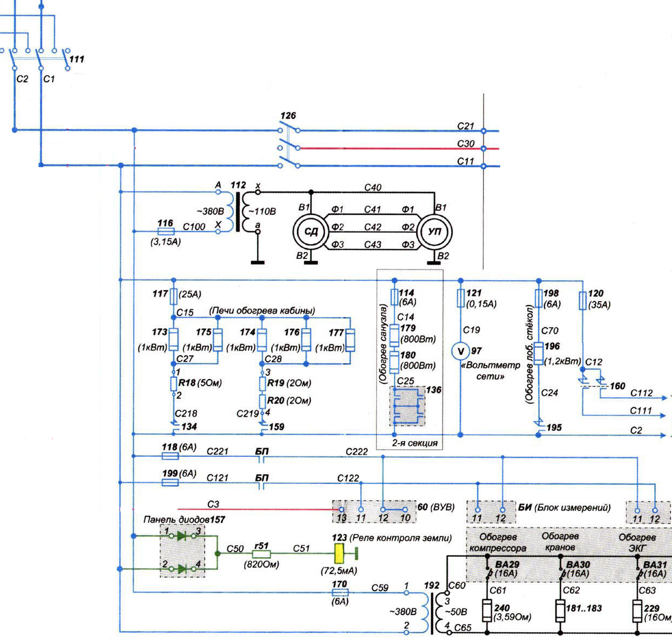Click wire label C21
Viewport: 672px width, 643px height.
pyautogui.click(x=465, y=126)
